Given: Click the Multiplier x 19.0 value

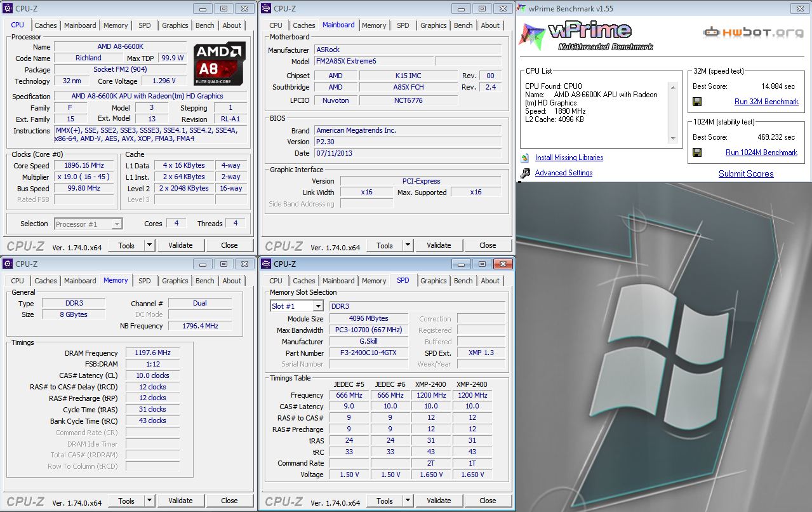Looking at the screenshot, I should (84, 177).
